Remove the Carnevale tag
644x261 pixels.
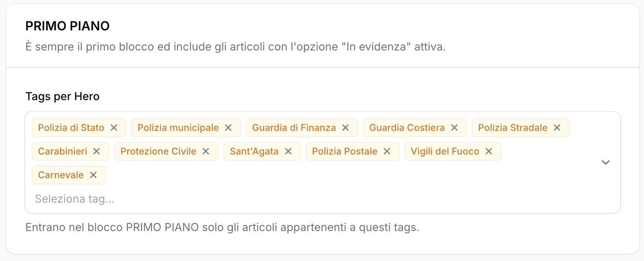click(x=94, y=175)
